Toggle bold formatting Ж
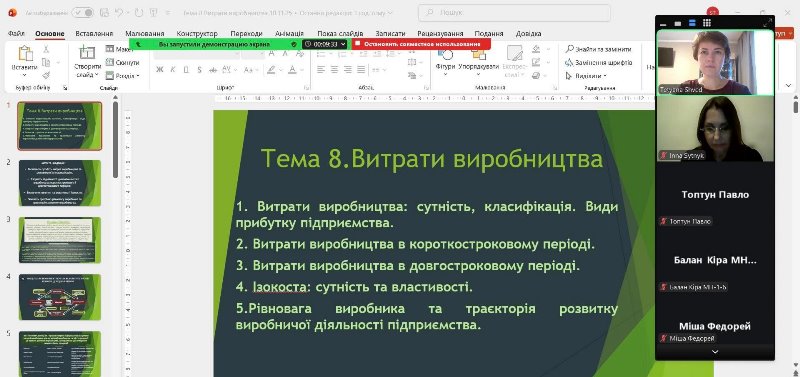 [159, 69]
